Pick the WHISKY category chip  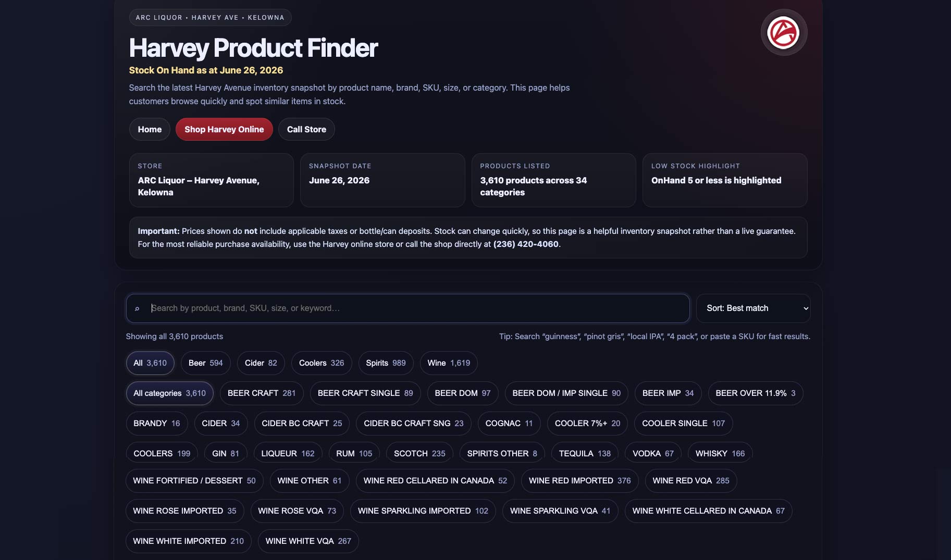click(720, 452)
